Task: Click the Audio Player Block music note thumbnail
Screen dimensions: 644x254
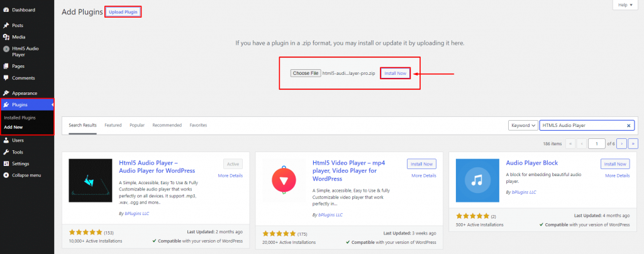Action: (477, 180)
